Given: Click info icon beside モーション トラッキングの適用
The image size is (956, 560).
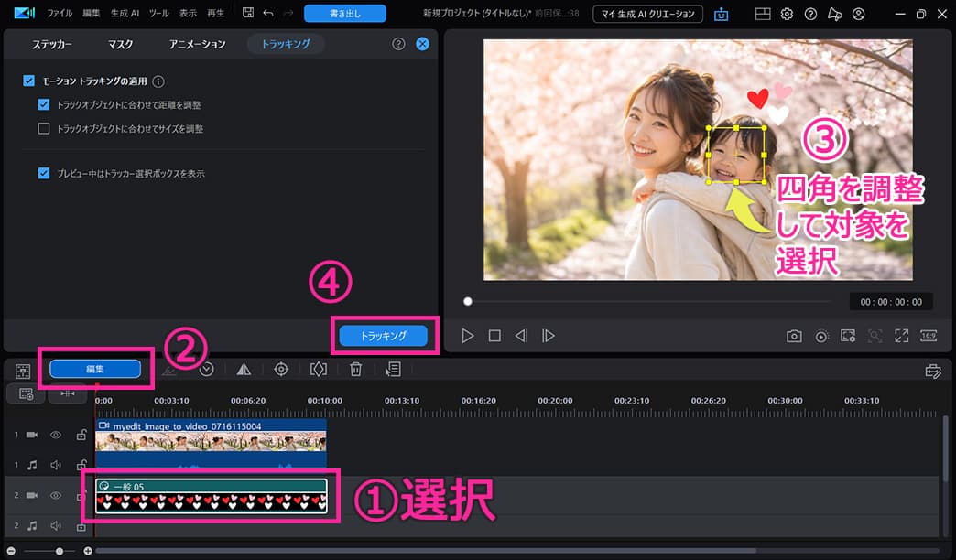Looking at the screenshot, I should click(158, 81).
